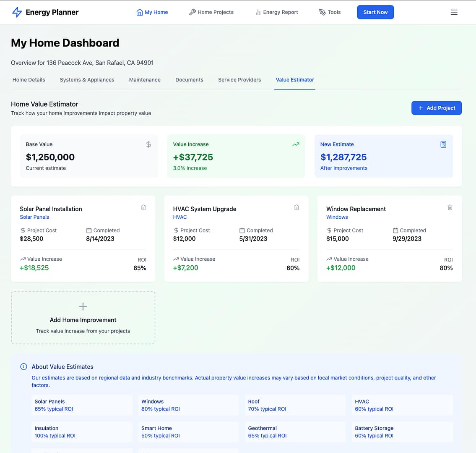Click the Windows 80% typical ROI tile
Image resolution: width=476 pixels, height=453 pixels.
[189, 405]
